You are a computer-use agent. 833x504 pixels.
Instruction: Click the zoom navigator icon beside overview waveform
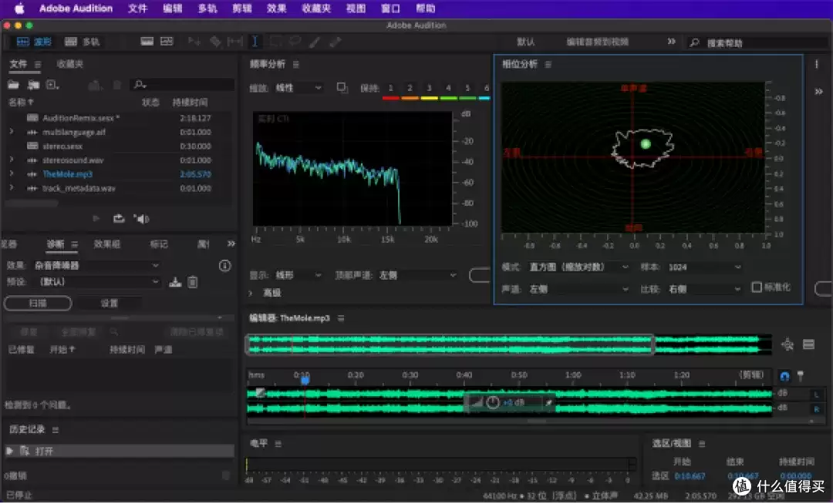click(787, 344)
